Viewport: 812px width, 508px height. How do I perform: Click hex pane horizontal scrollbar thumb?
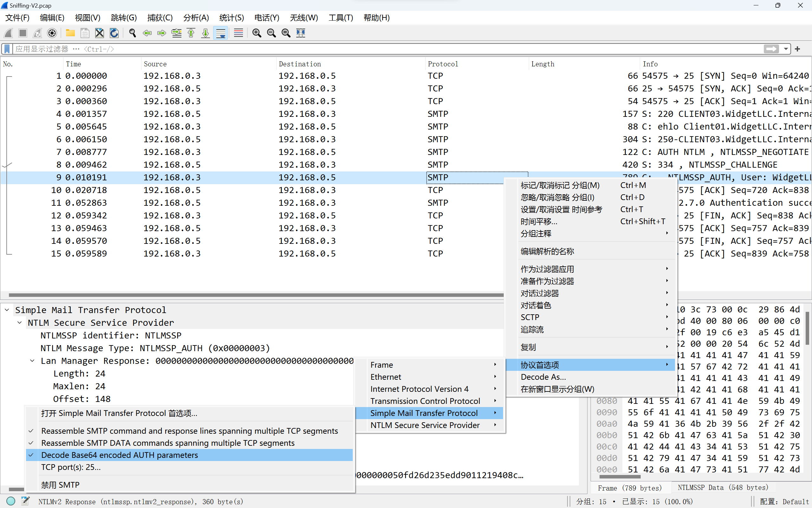tap(620, 477)
